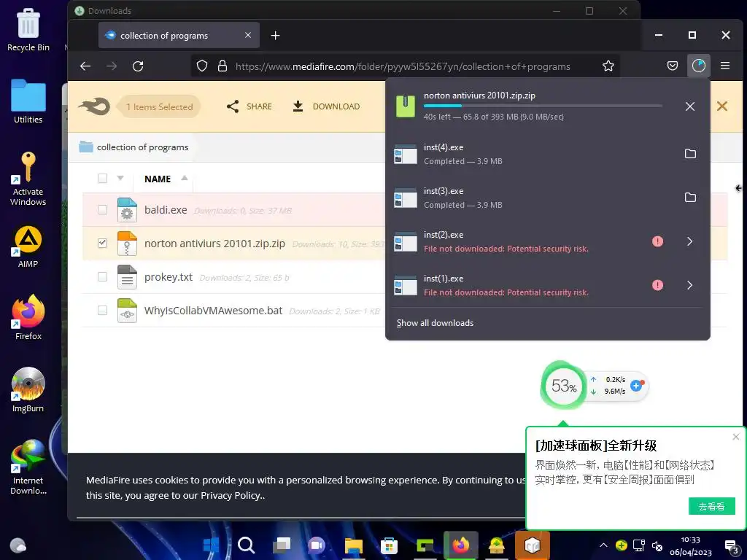Sort by NAME column header

(x=158, y=179)
